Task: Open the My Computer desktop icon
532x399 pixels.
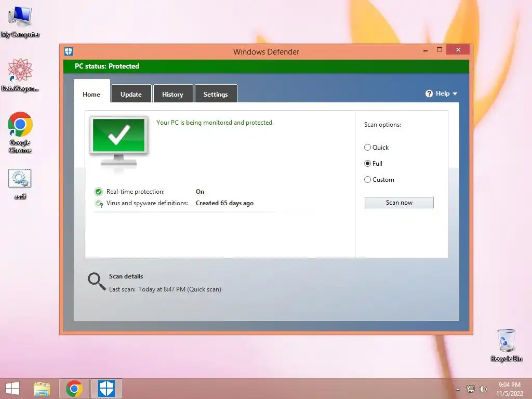Action: point(20,22)
